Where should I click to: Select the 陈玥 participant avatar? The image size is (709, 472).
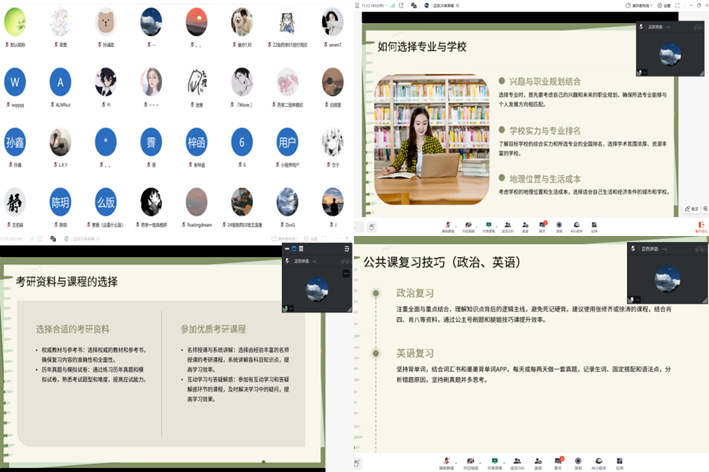point(61,201)
